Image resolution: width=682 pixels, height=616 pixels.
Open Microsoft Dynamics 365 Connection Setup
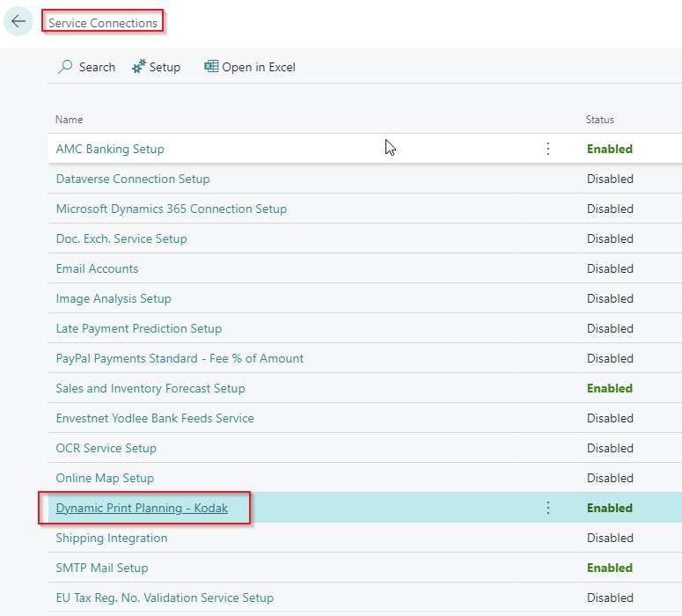(171, 209)
